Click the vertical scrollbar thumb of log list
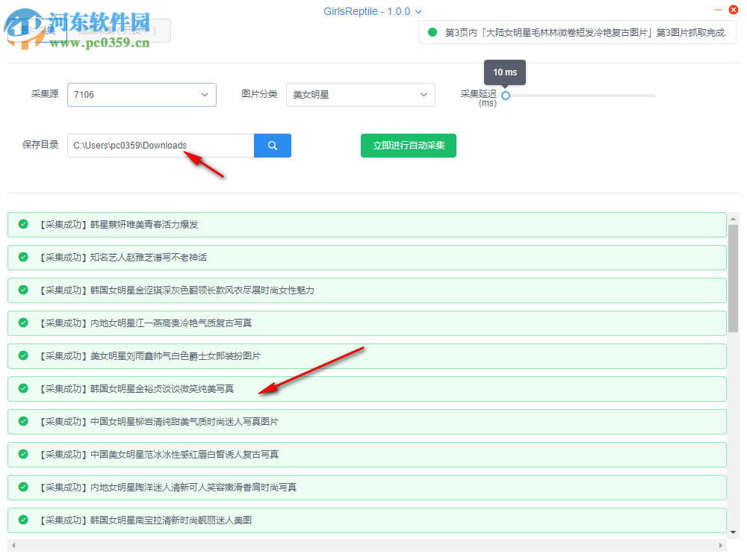The width and height of the screenshot is (747, 560). (x=734, y=278)
